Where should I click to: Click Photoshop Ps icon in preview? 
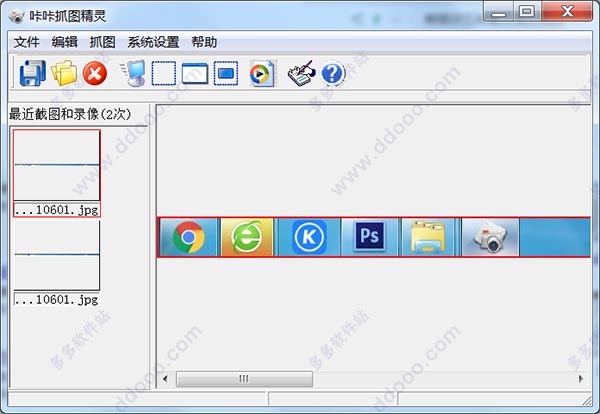tap(369, 237)
